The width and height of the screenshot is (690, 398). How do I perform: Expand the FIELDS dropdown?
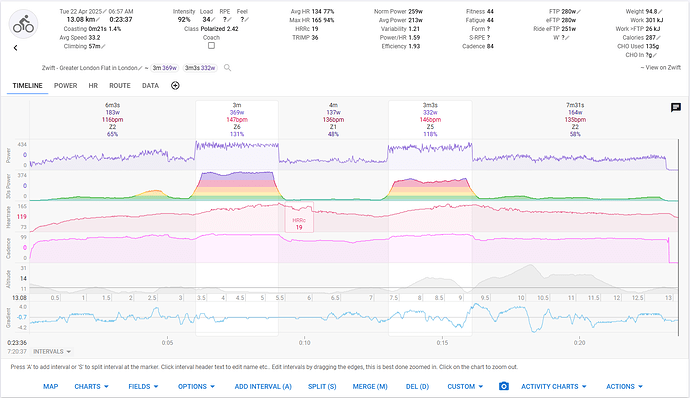(x=143, y=386)
